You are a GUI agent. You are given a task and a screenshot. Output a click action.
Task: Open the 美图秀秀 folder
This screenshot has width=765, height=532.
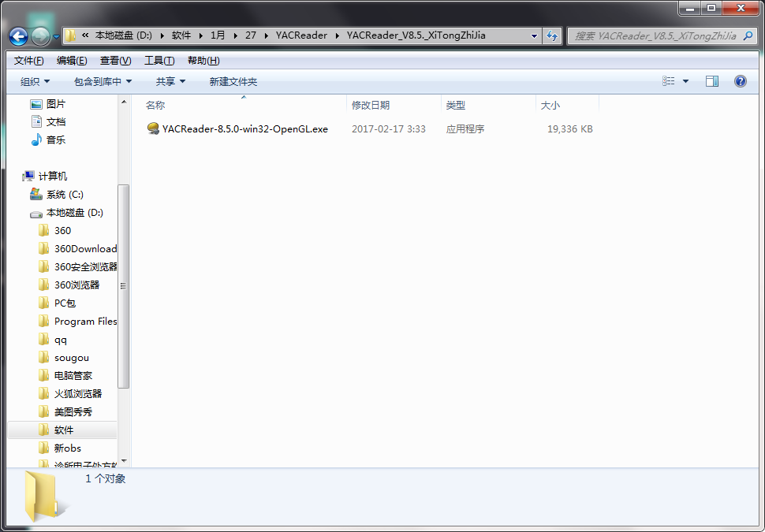coord(73,411)
